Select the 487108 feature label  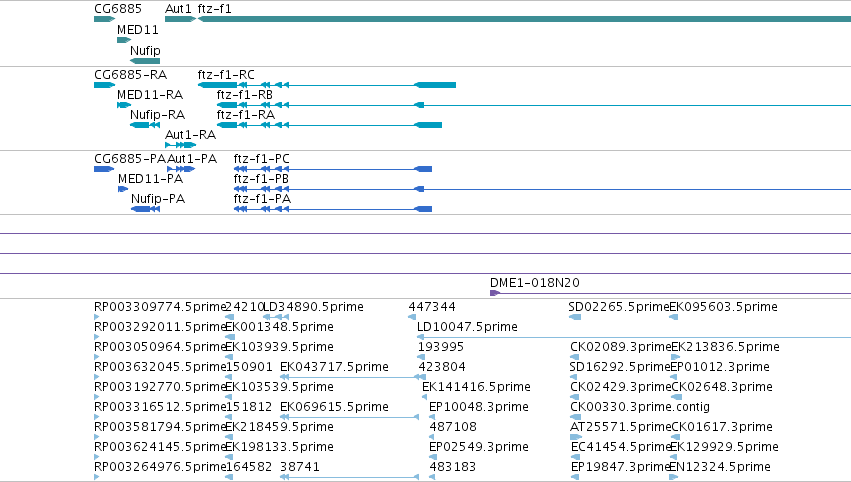click(453, 427)
